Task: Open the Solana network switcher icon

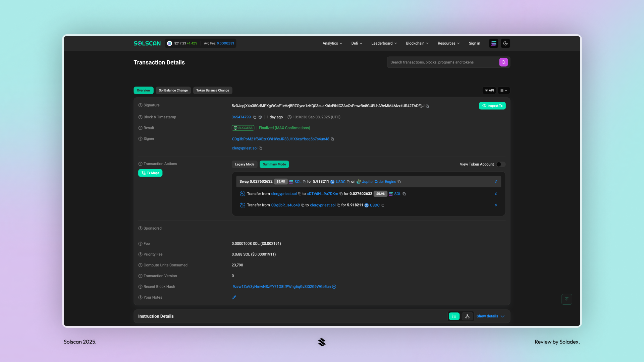Action: [x=493, y=43]
